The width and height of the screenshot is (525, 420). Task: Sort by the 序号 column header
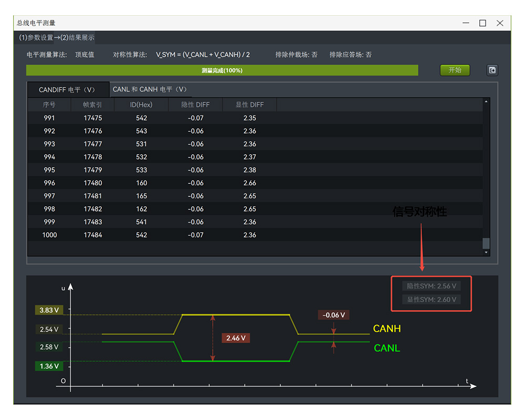(49, 105)
